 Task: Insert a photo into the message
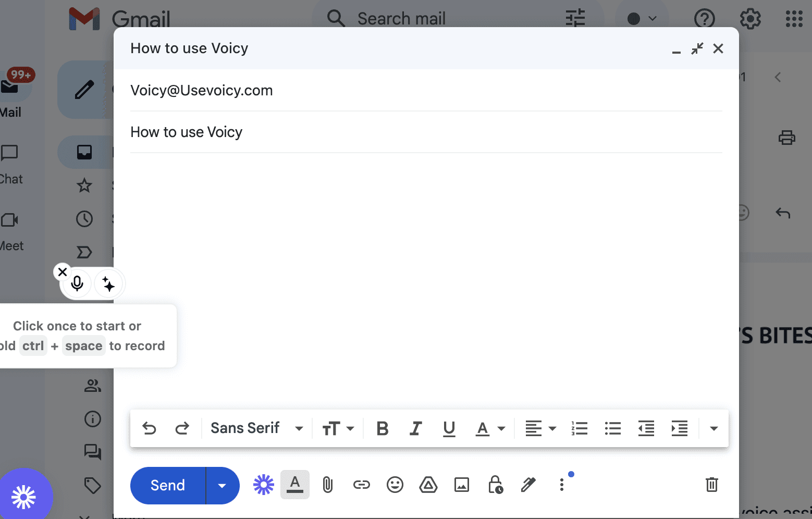(462, 485)
